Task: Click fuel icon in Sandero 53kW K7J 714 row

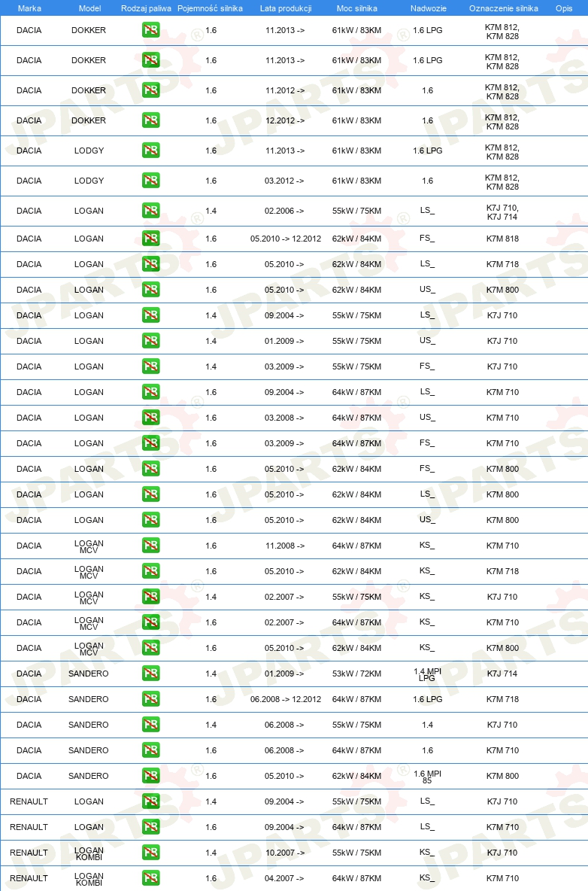Action: tap(151, 673)
